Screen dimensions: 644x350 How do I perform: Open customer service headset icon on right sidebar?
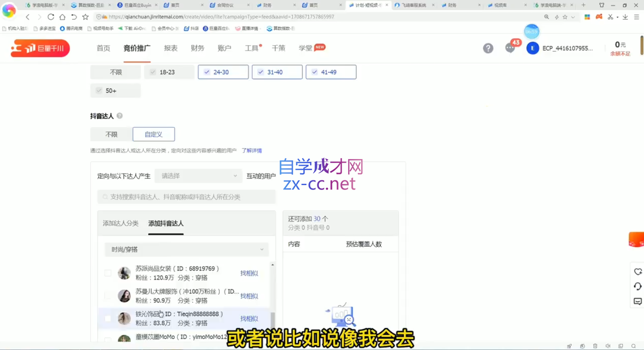click(637, 287)
